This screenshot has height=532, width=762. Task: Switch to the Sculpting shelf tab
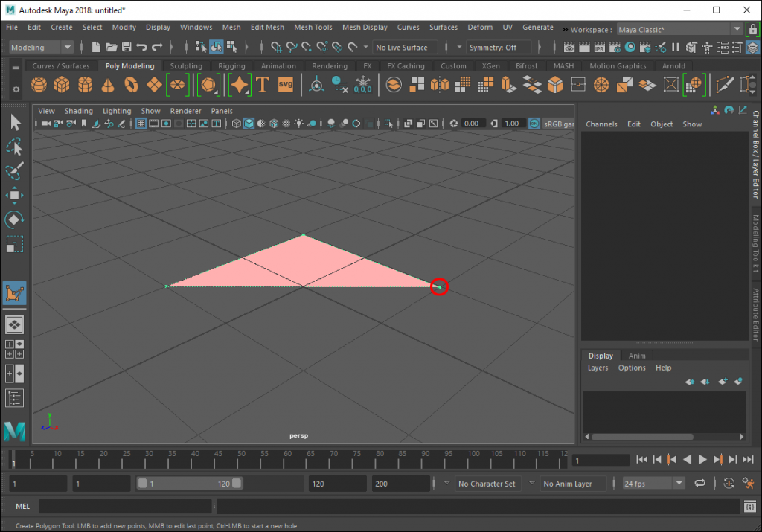coord(186,65)
